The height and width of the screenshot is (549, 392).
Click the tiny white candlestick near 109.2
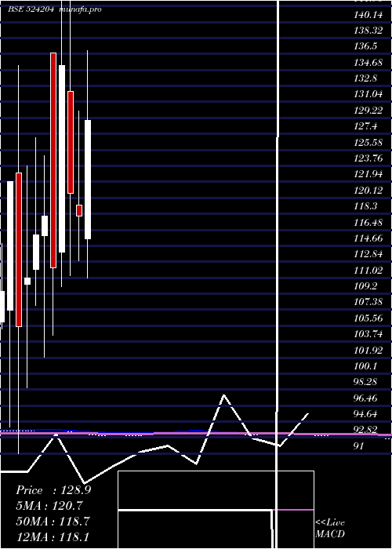(27, 281)
